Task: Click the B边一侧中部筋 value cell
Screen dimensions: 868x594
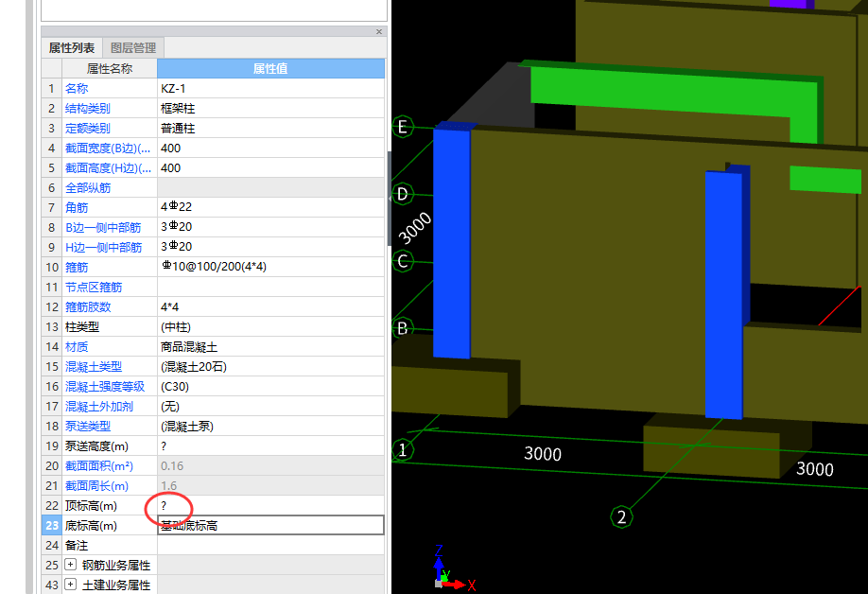Action: tap(270, 228)
